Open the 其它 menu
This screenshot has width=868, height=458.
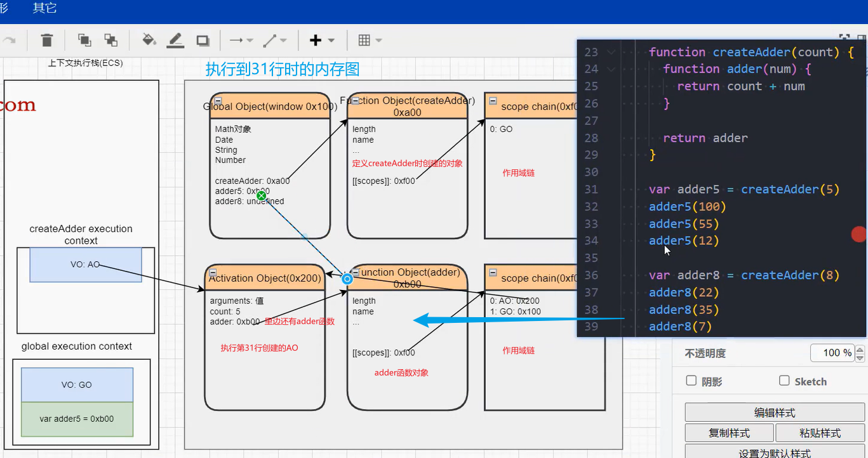click(44, 8)
